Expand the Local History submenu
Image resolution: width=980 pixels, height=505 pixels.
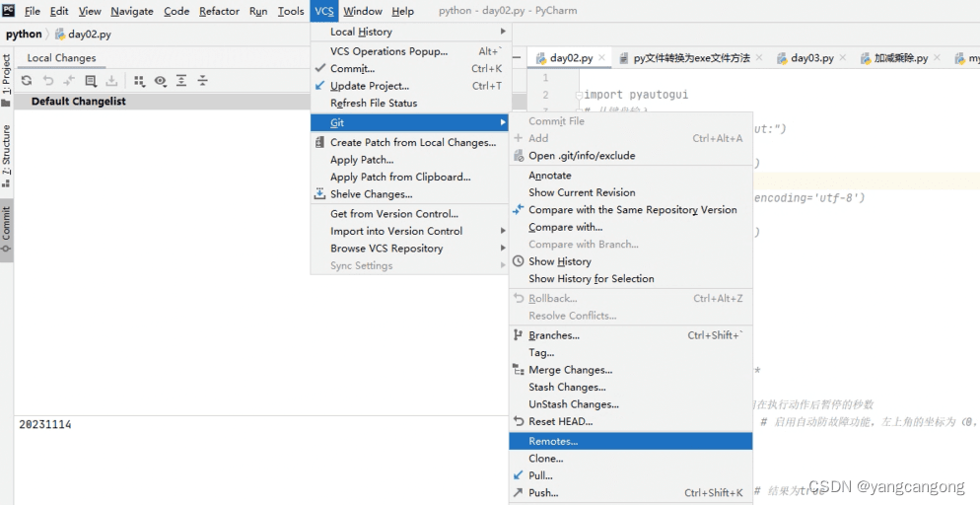pos(410,32)
